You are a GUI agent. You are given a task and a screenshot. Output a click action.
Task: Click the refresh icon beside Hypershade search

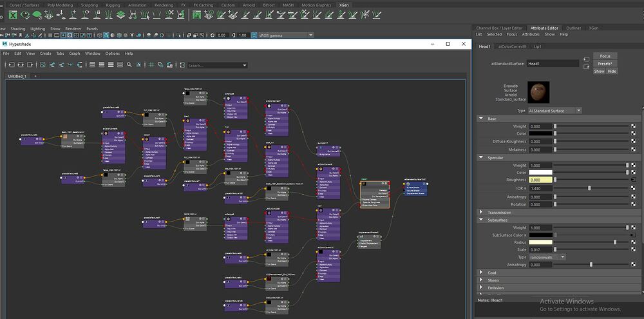[x=182, y=64]
